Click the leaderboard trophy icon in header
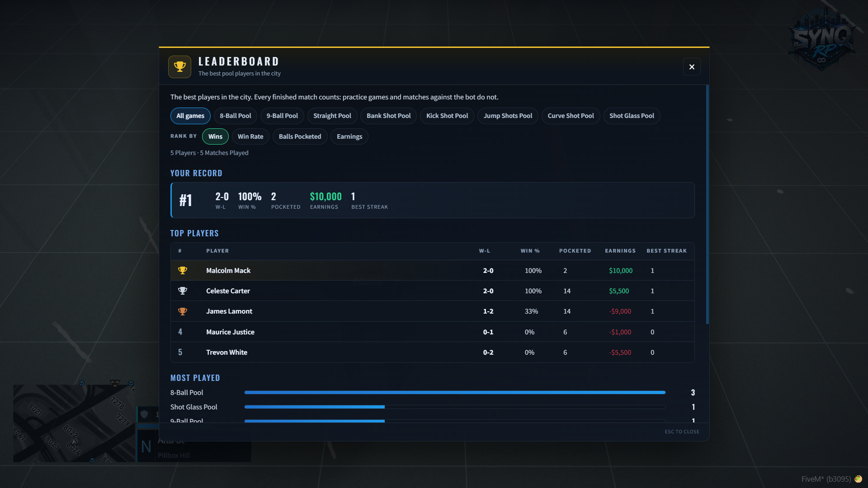 [179, 67]
